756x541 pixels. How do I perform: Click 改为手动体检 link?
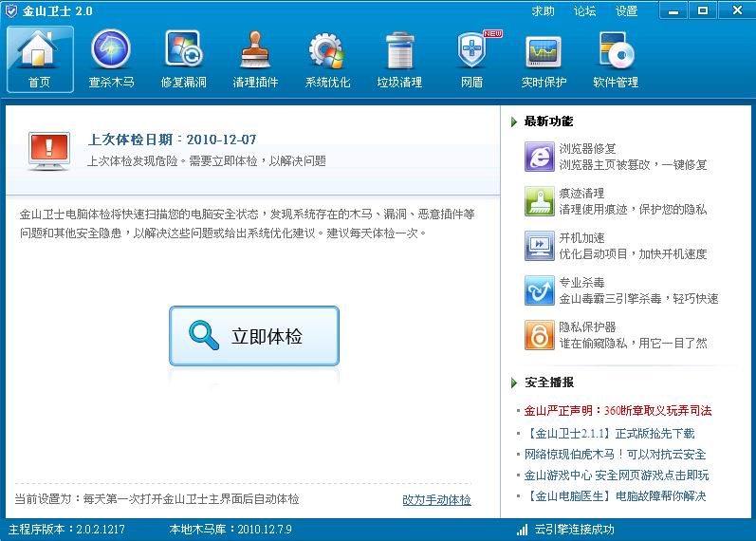point(437,500)
